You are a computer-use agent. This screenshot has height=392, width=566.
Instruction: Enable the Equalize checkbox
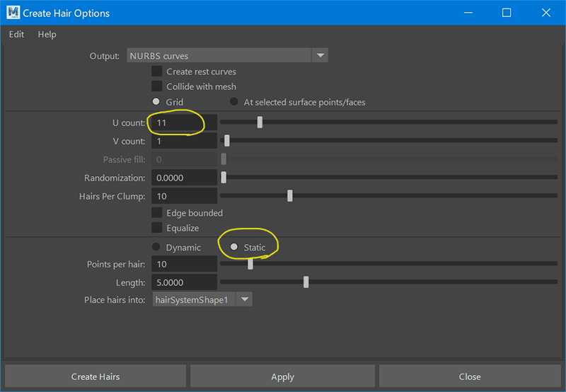pos(156,228)
